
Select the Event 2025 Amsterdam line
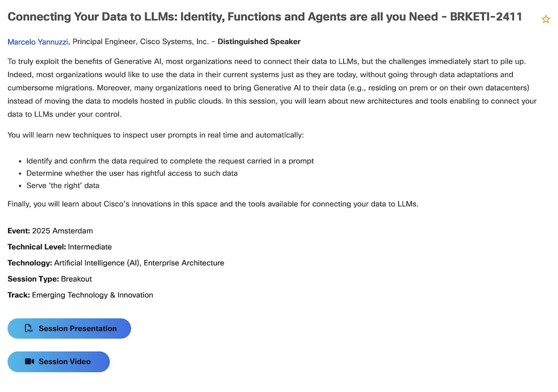coord(50,231)
